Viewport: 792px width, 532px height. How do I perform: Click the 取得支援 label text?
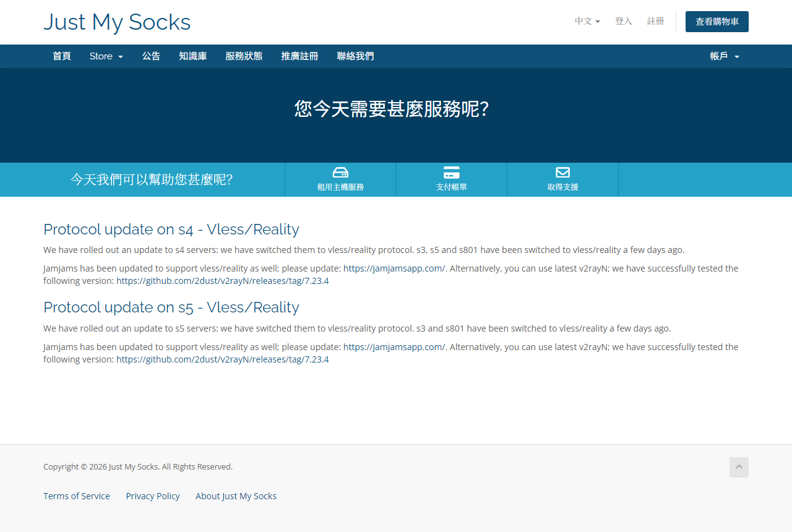[x=563, y=187]
